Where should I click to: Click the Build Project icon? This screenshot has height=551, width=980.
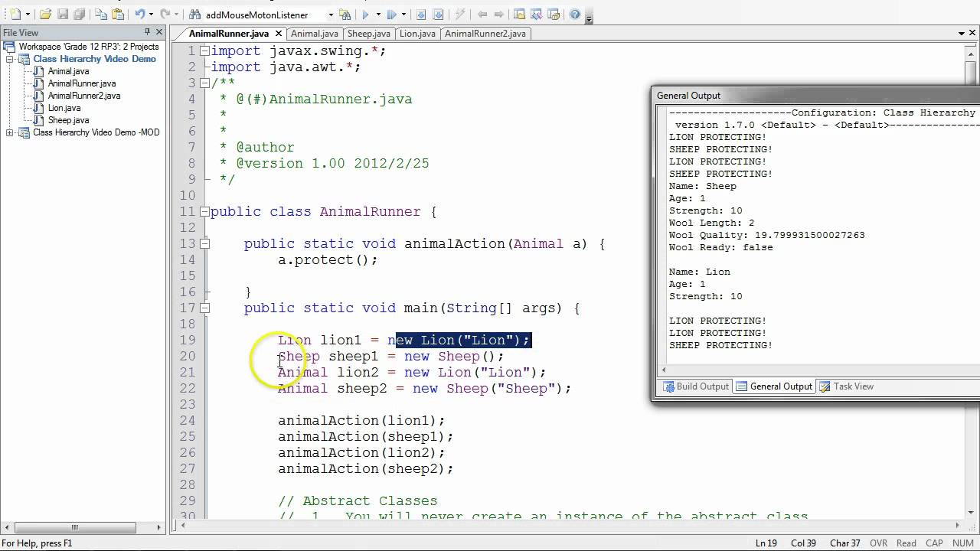click(438, 15)
